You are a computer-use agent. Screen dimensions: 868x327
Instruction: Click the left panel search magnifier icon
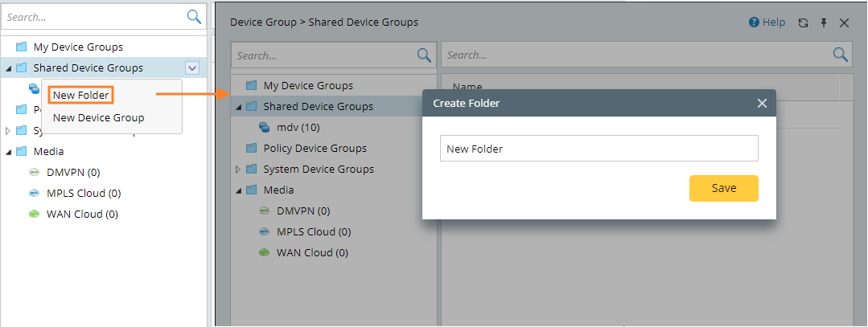(x=194, y=16)
